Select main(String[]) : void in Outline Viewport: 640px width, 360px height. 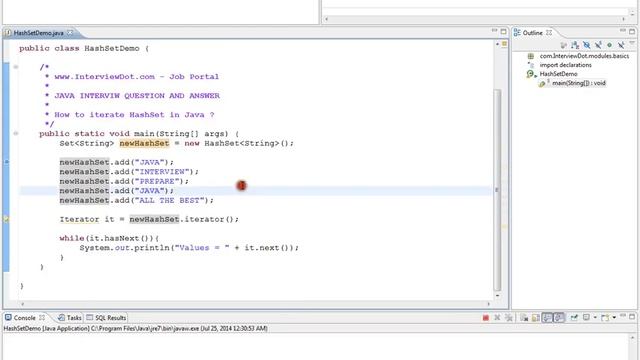579,83
